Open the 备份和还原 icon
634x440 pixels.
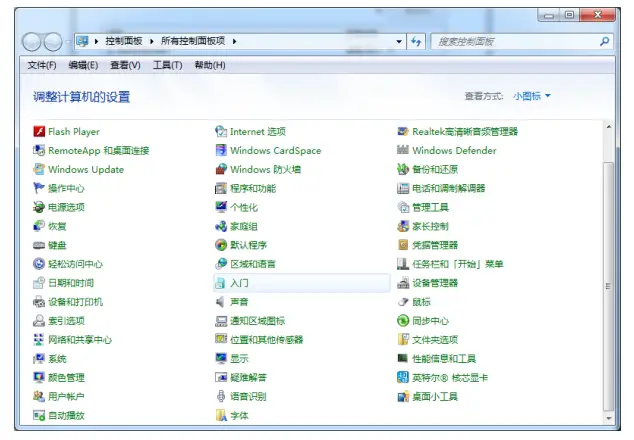pos(403,169)
